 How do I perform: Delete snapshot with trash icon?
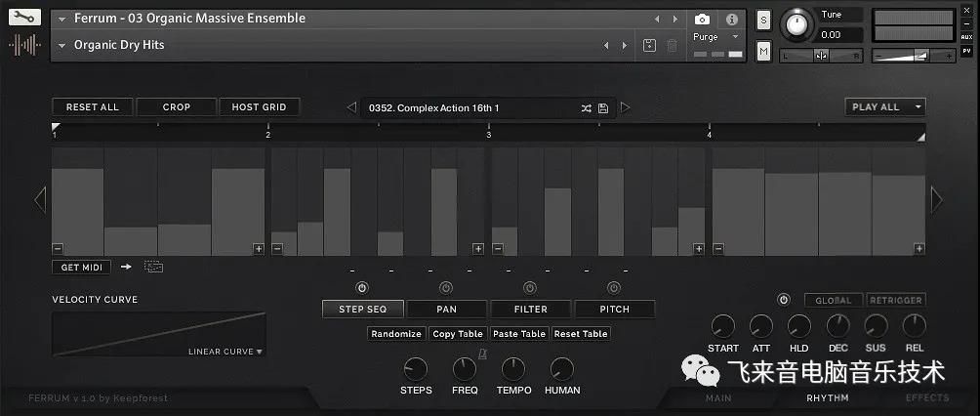point(672,45)
